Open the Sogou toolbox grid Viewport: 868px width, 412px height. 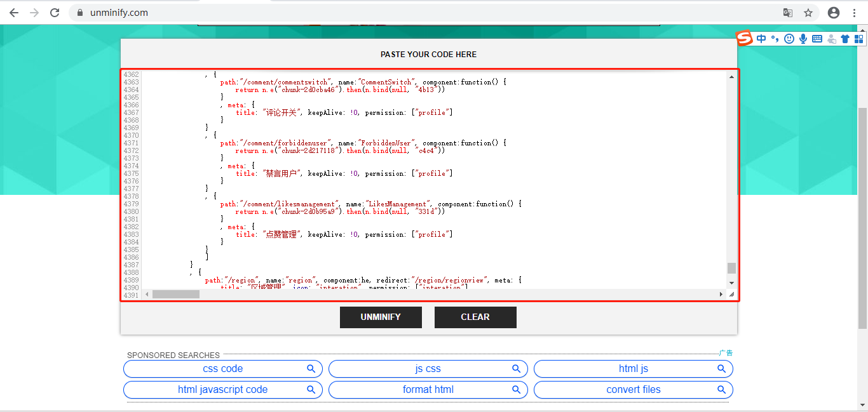859,39
